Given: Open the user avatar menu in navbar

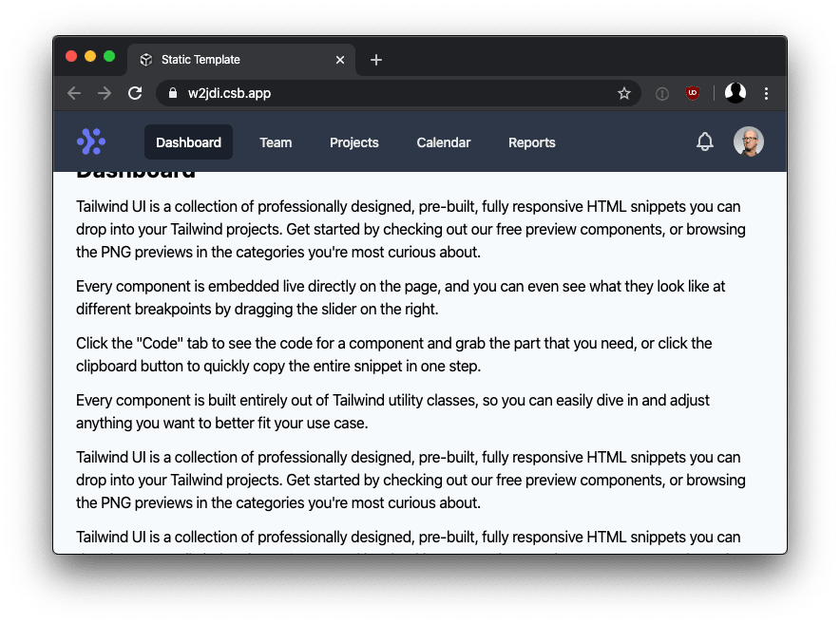Looking at the screenshot, I should [x=748, y=142].
